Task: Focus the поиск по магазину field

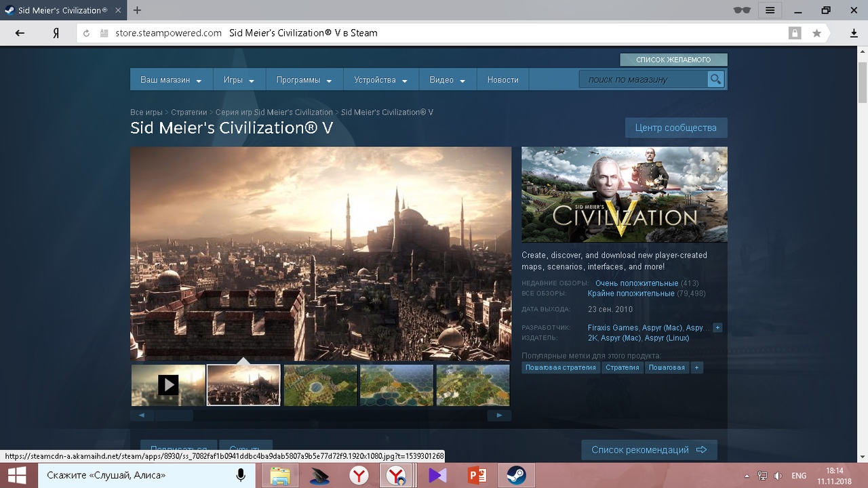Action: click(643, 79)
